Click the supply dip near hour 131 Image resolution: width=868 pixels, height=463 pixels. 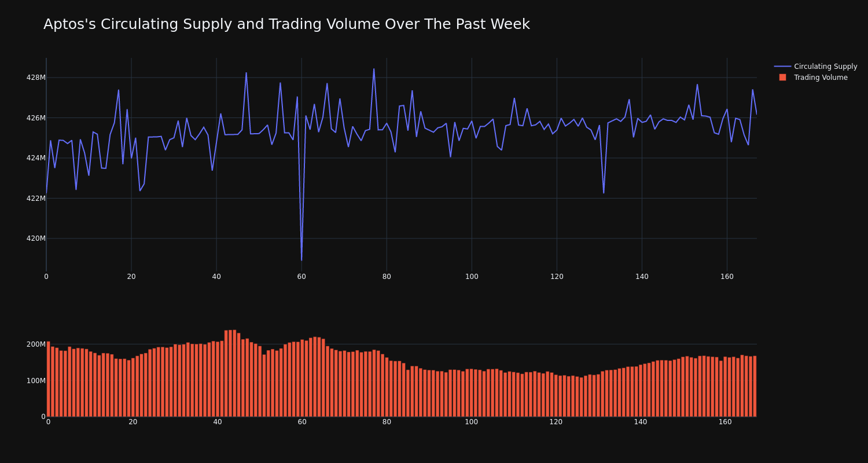pos(604,193)
